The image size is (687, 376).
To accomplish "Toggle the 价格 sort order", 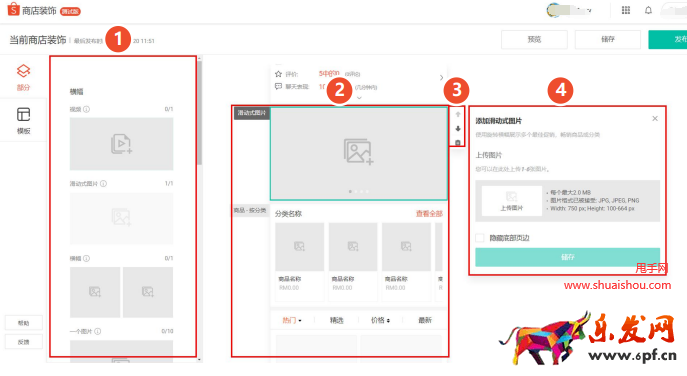I will coord(380,320).
